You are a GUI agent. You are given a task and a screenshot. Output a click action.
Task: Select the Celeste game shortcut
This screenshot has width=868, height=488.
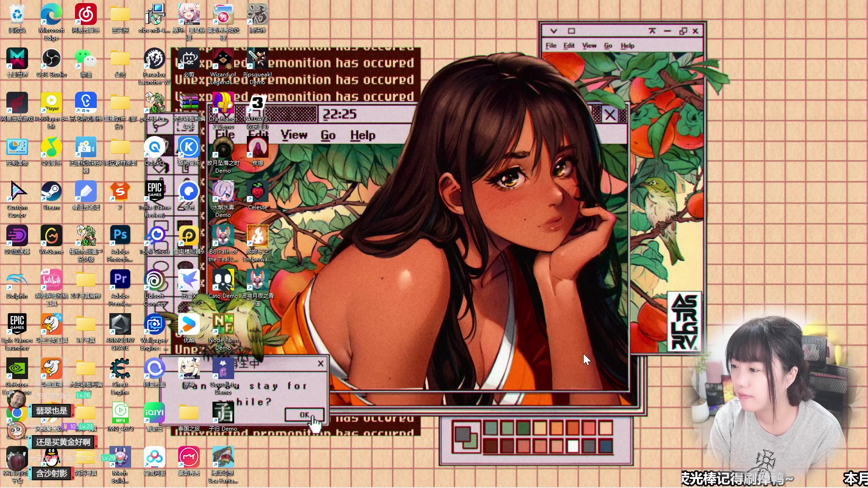(x=258, y=192)
